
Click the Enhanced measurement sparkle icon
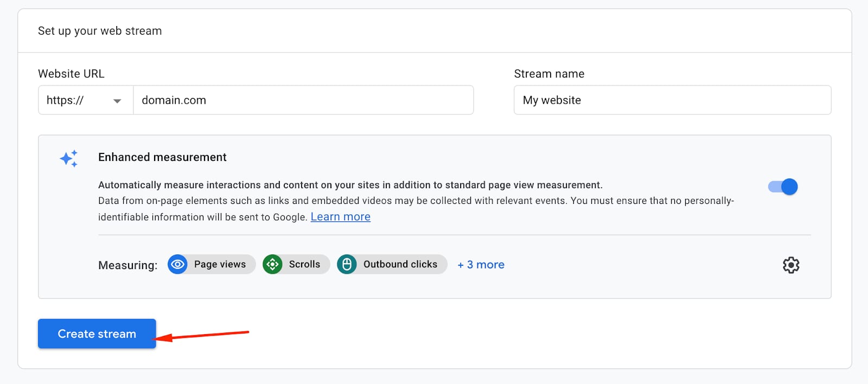[x=69, y=158]
